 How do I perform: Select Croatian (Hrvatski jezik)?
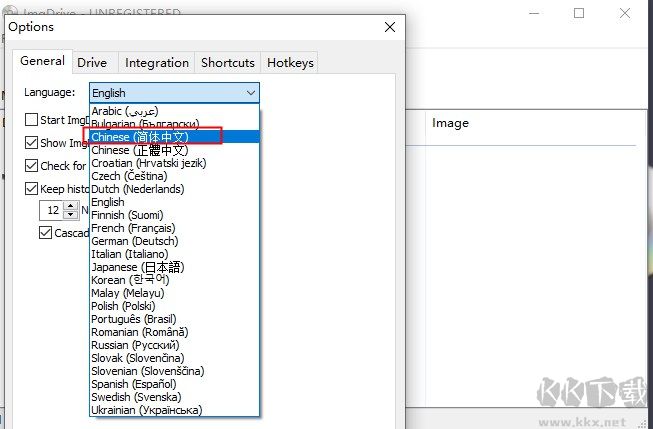[174, 163]
